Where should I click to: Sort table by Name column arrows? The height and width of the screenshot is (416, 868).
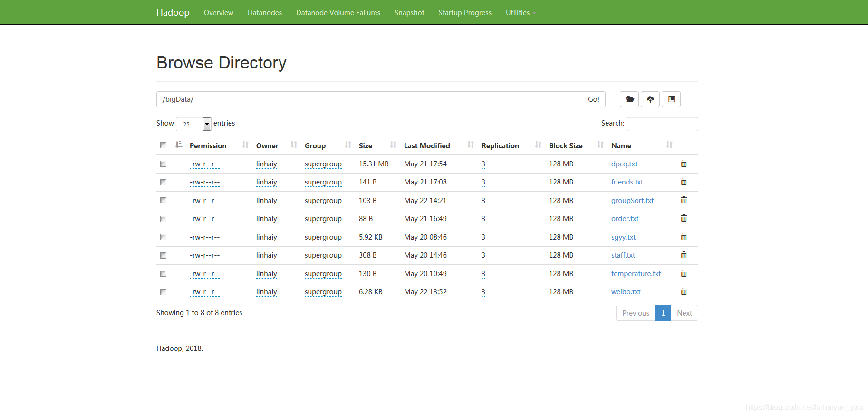pos(669,145)
